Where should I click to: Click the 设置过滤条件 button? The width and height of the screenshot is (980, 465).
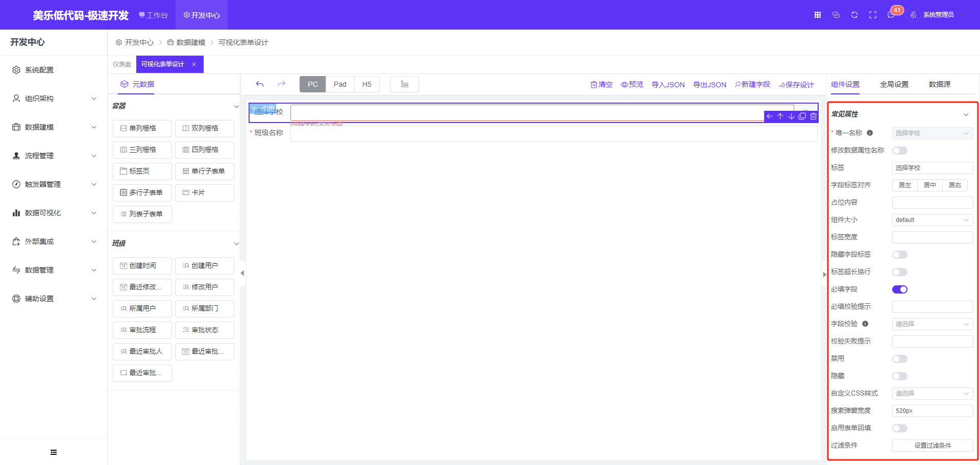932,445
